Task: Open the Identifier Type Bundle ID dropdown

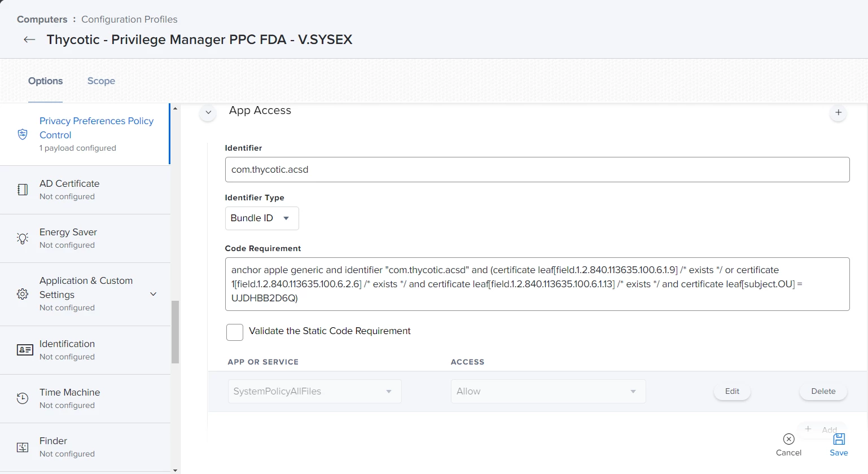Action: tap(262, 218)
